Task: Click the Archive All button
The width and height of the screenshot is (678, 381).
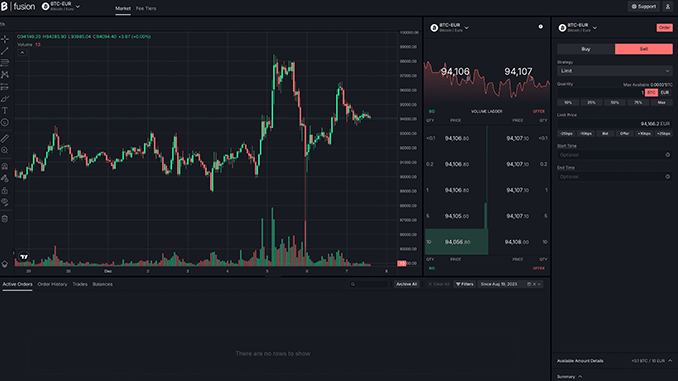Action: (x=406, y=284)
